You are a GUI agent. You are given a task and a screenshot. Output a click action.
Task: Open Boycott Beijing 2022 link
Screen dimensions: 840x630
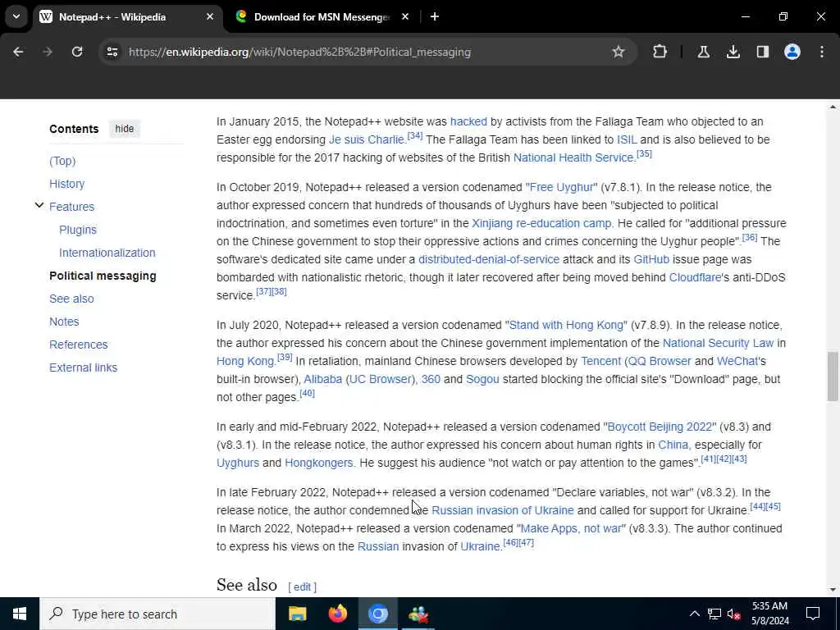pos(660,427)
